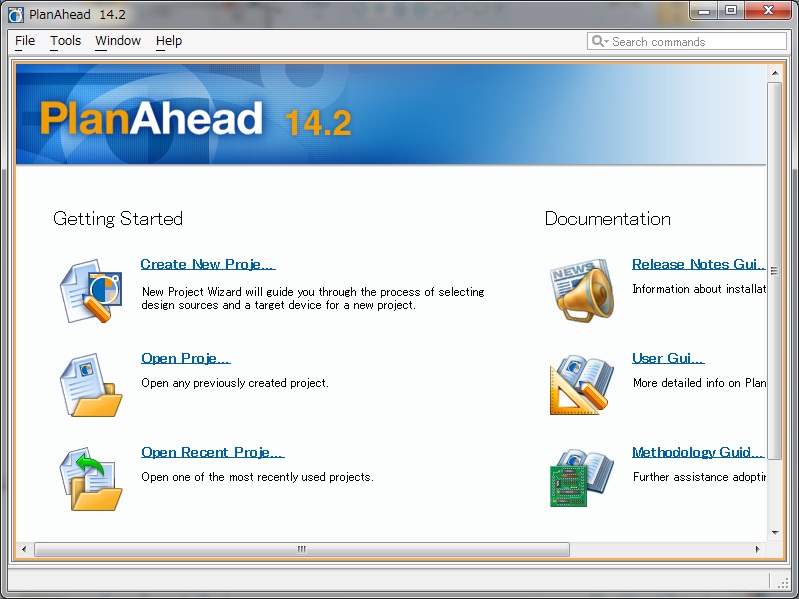
Task: Click the PlanAhead 14.2 banner logo
Action: pos(196,118)
